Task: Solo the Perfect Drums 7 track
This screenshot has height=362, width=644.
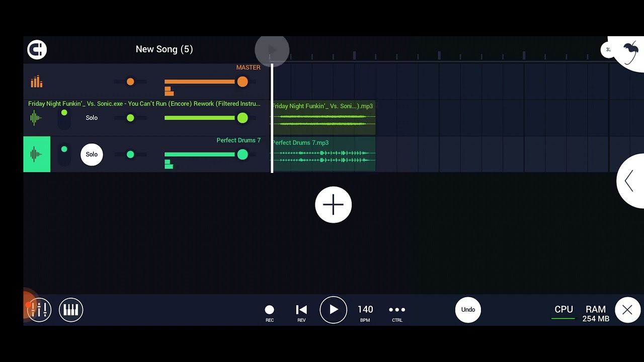Action: [x=92, y=154]
